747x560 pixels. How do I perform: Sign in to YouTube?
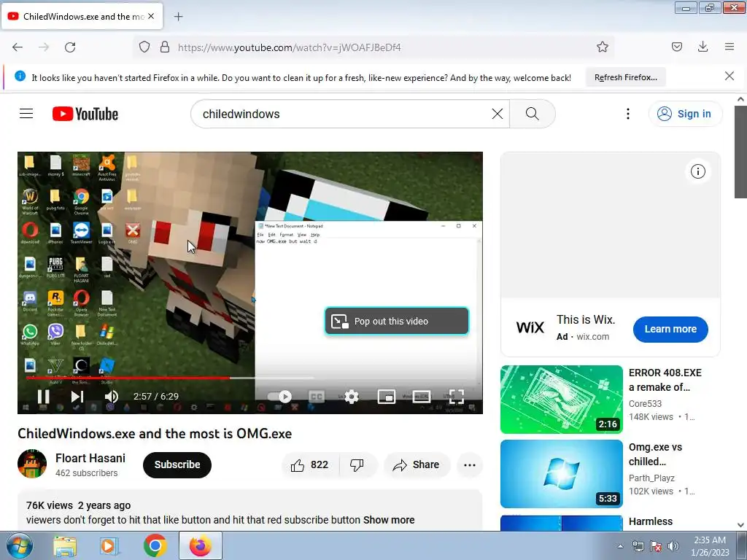point(685,114)
